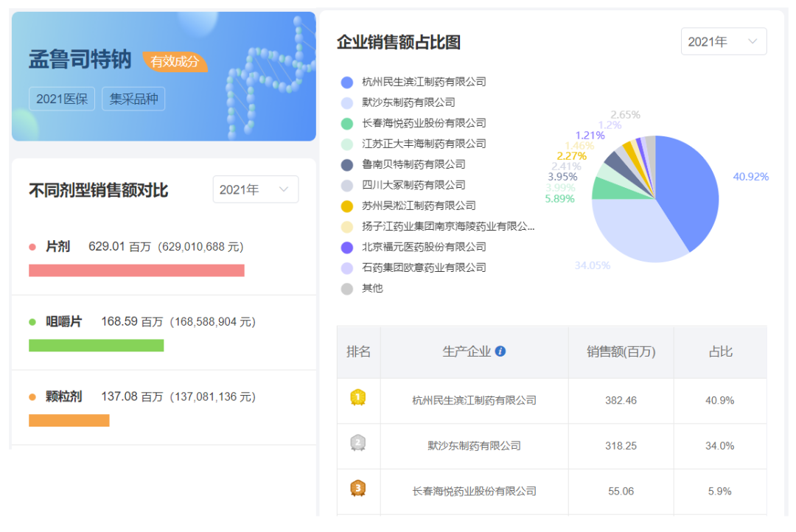Click the 5.89% green pie slice
The image size is (796, 532).
pyautogui.click(x=612, y=190)
